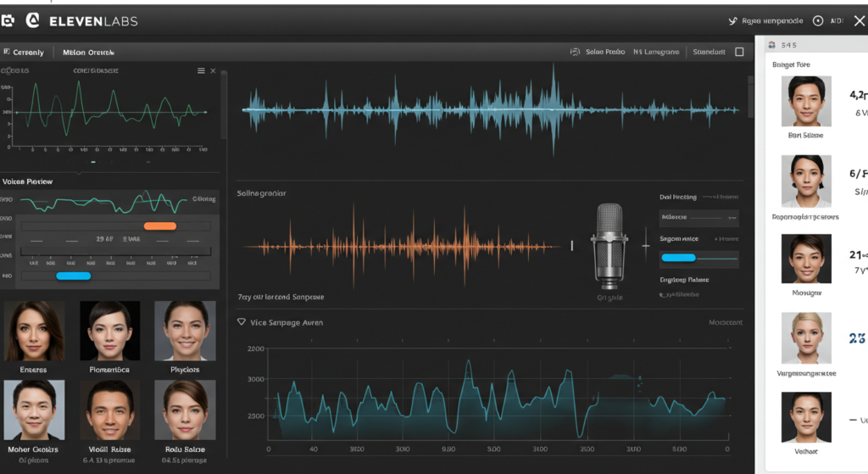The width and height of the screenshot is (868, 474).
Task: Click the icon beside the top-right 'Rojee' text
Action: [733, 21]
